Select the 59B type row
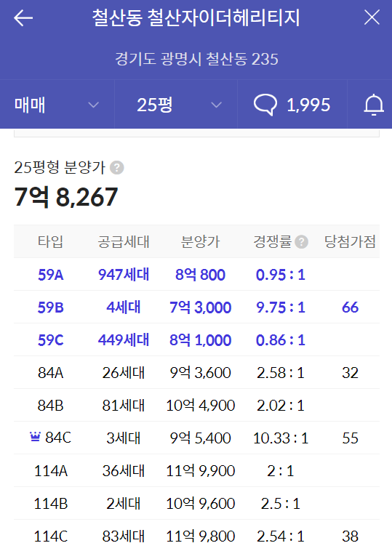 click(196, 307)
